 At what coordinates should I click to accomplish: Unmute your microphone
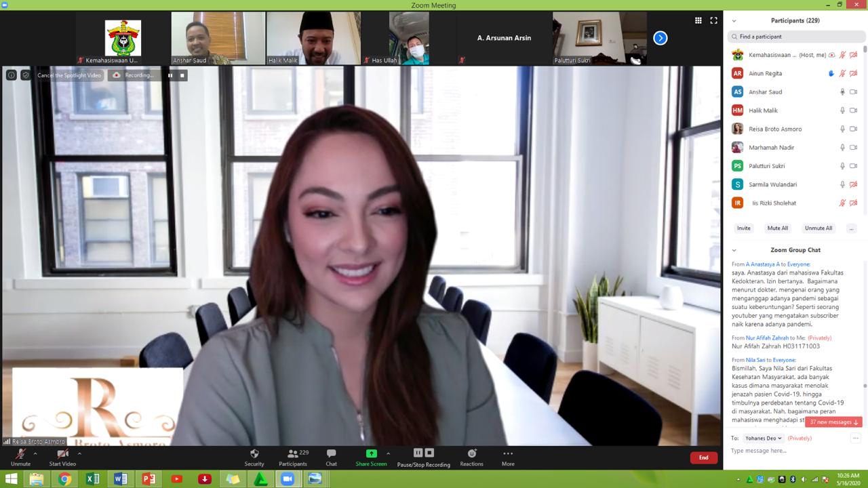[20, 455]
